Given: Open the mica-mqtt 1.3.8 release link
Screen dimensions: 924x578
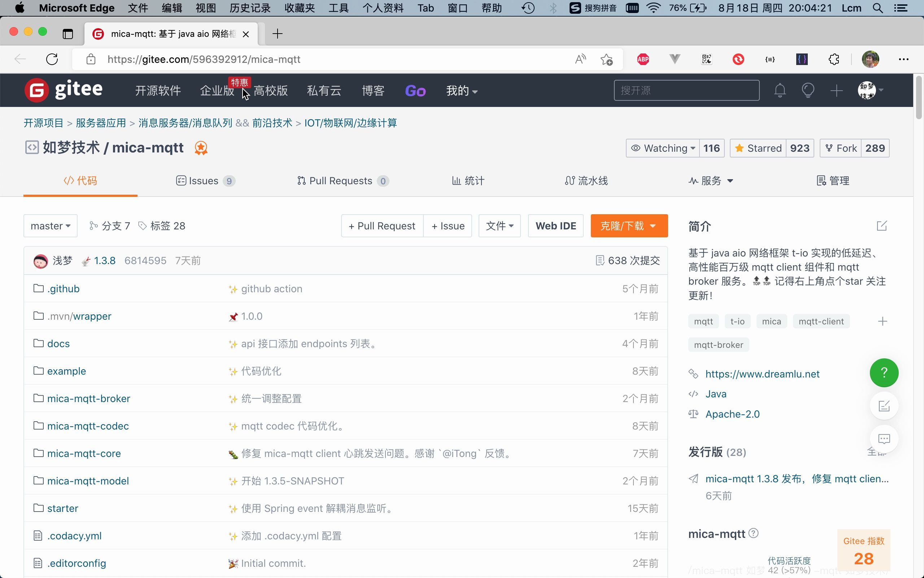Looking at the screenshot, I should coord(797,479).
